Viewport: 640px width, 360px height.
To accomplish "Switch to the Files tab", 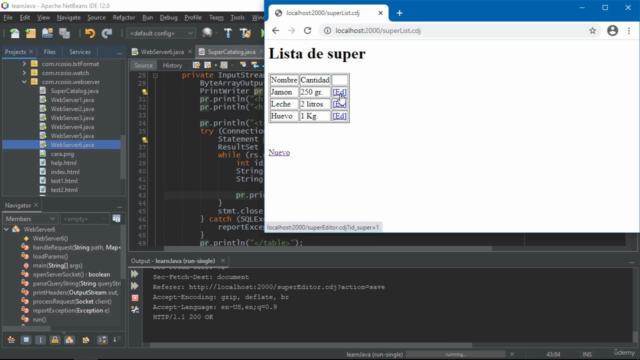I will [x=49, y=52].
